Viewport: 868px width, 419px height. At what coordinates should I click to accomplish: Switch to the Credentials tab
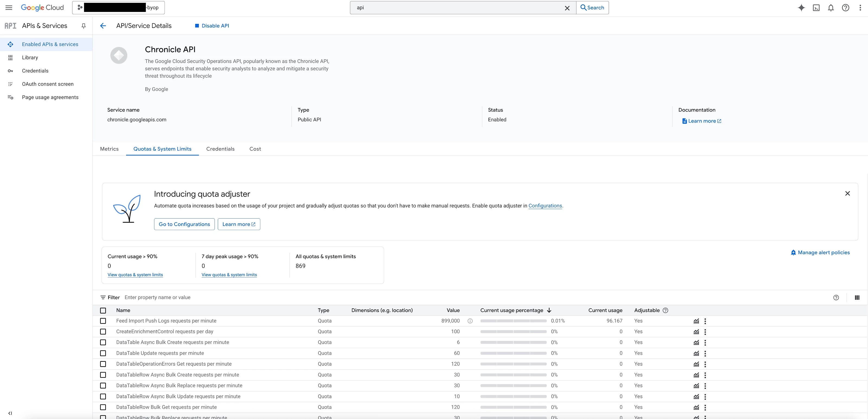[x=220, y=149]
